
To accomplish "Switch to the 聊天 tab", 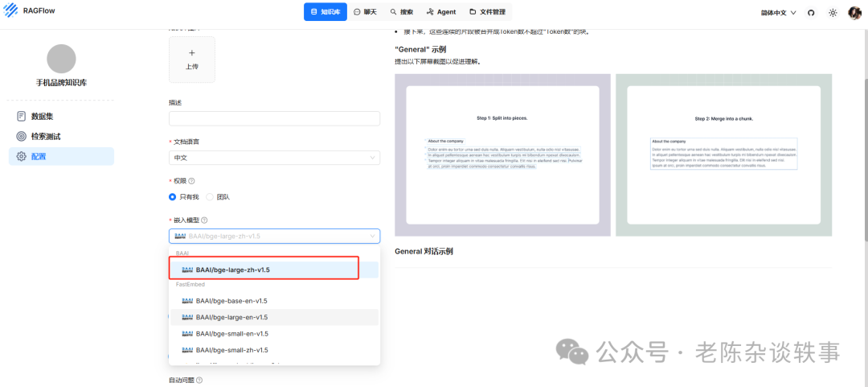I will pos(365,11).
